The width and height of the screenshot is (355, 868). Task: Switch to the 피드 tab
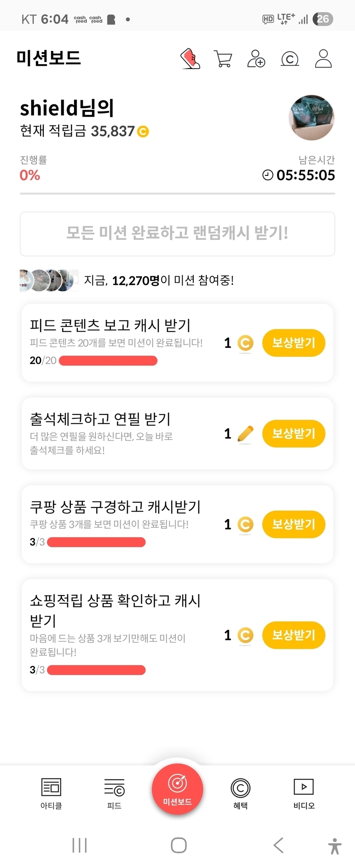tap(114, 793)
